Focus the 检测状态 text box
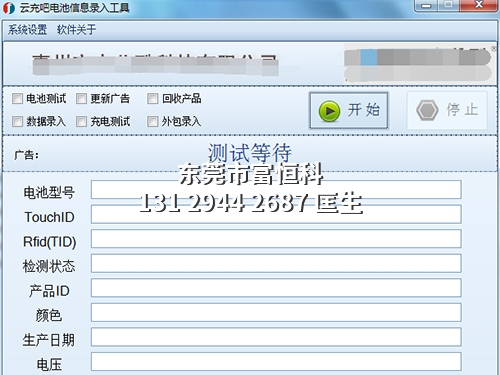 pos(276,263)
